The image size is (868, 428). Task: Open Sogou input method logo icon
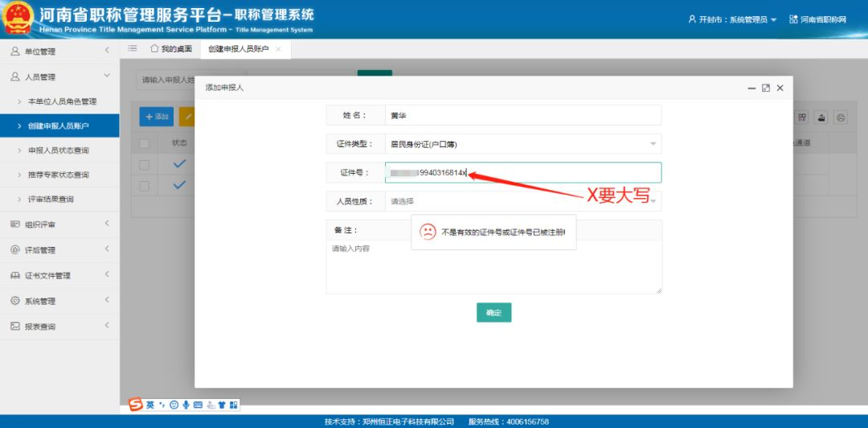coord(136,405)
